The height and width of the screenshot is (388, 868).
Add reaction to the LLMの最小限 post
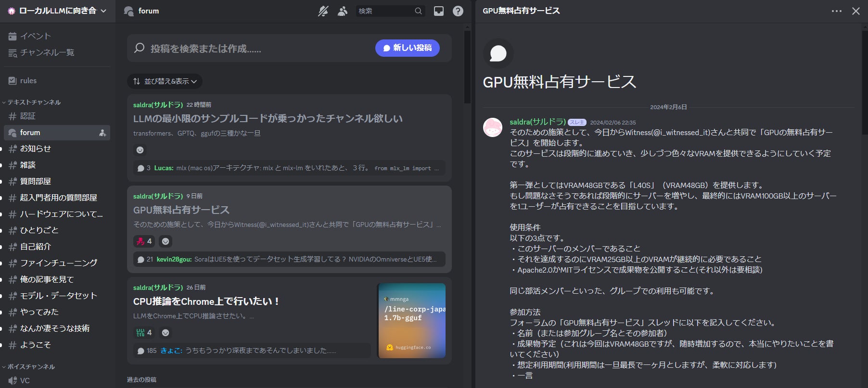coord(140,150)
